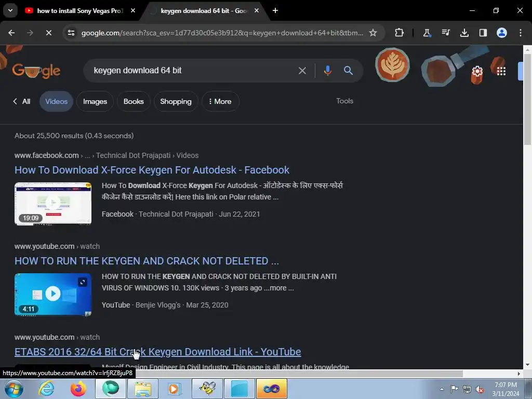This screenshot has width=532, height=399.
Task: Go back to the previous page
Action: [x=11, y=33]
